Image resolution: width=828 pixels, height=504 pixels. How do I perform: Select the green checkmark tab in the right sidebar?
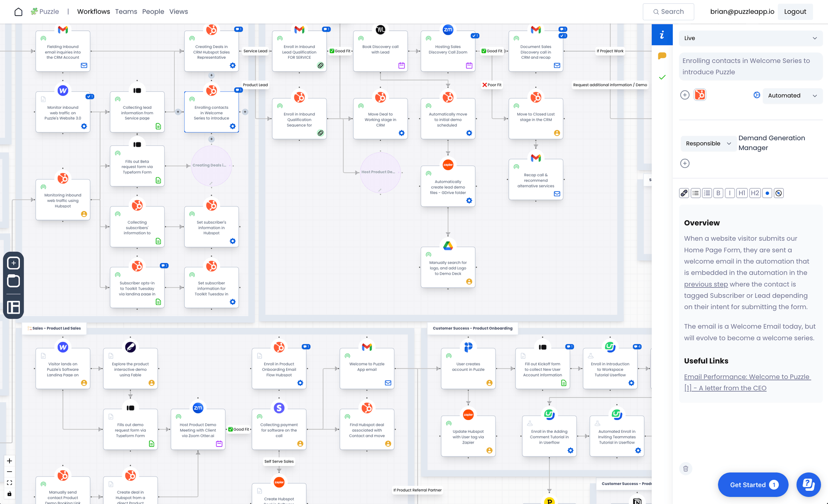tap(662, 77)
